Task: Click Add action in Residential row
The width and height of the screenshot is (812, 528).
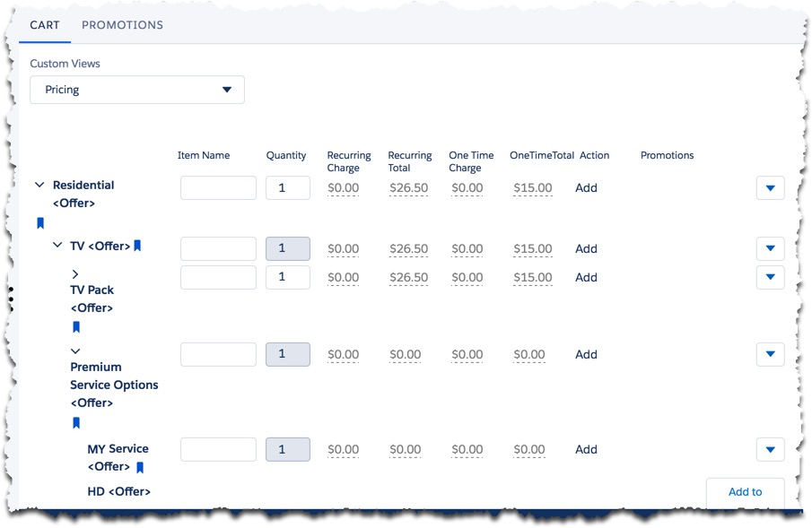Action: 586,188
